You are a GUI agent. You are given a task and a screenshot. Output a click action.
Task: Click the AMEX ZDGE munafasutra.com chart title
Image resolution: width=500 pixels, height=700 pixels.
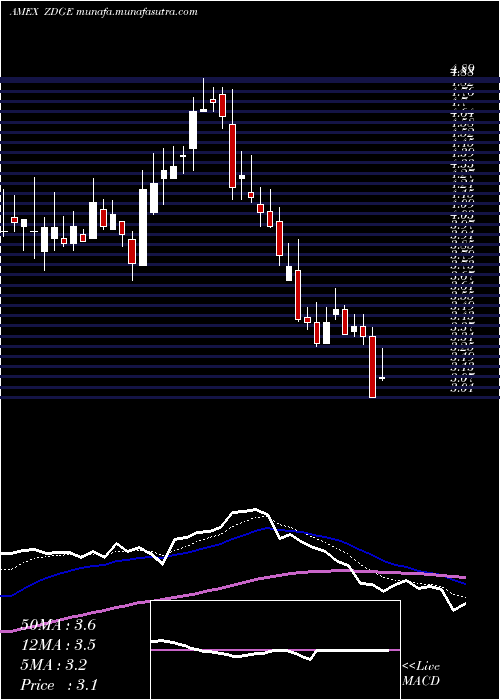point(103,12)
